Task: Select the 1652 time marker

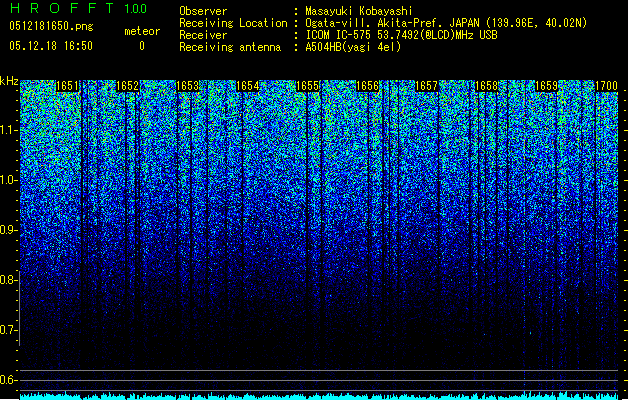Action: click(x=127, y=86)
